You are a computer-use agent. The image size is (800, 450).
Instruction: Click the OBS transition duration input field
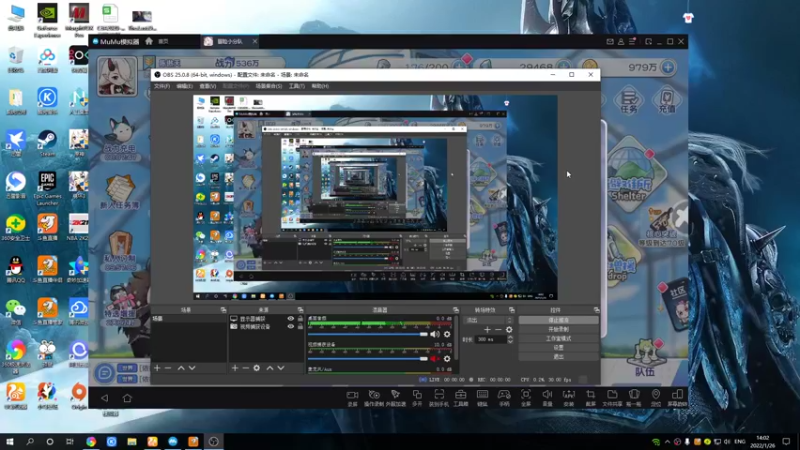pos(490,339)
